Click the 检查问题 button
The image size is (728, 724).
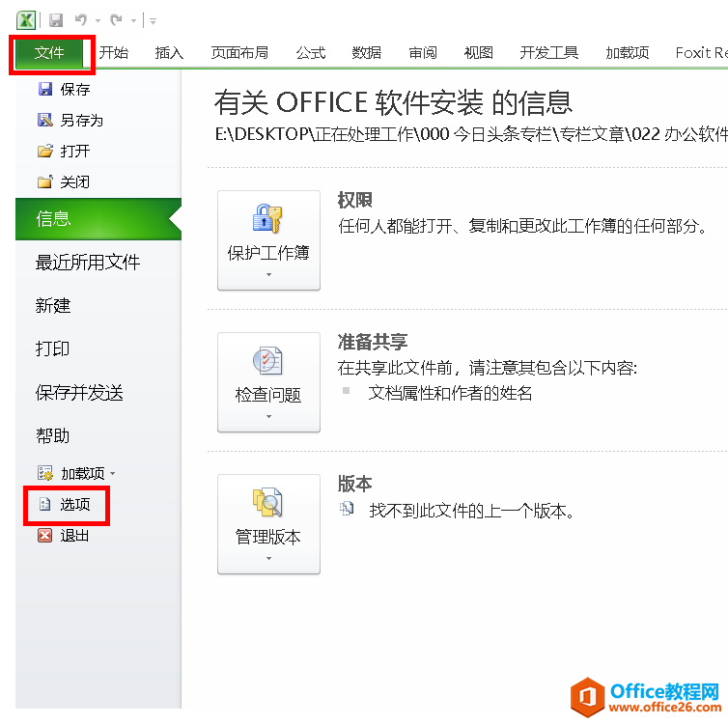click(268, 382)
